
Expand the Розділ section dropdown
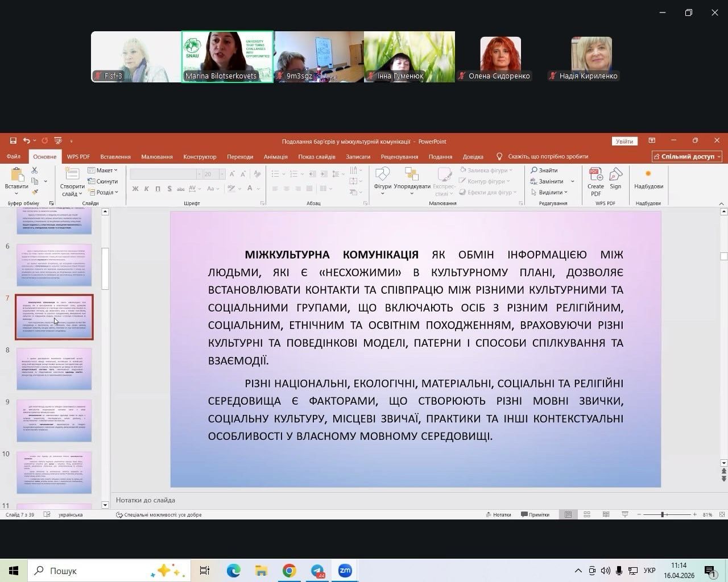pyautogui.click(x=103, y=192)
